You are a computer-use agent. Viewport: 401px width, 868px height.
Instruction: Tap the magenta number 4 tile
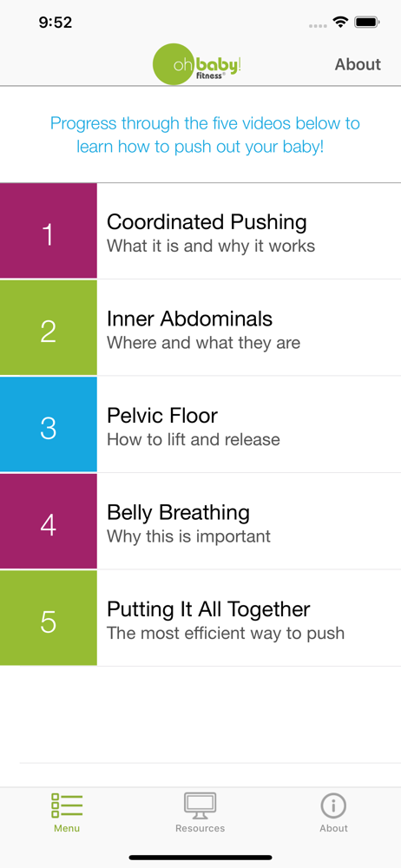click(x=49, y=522)
